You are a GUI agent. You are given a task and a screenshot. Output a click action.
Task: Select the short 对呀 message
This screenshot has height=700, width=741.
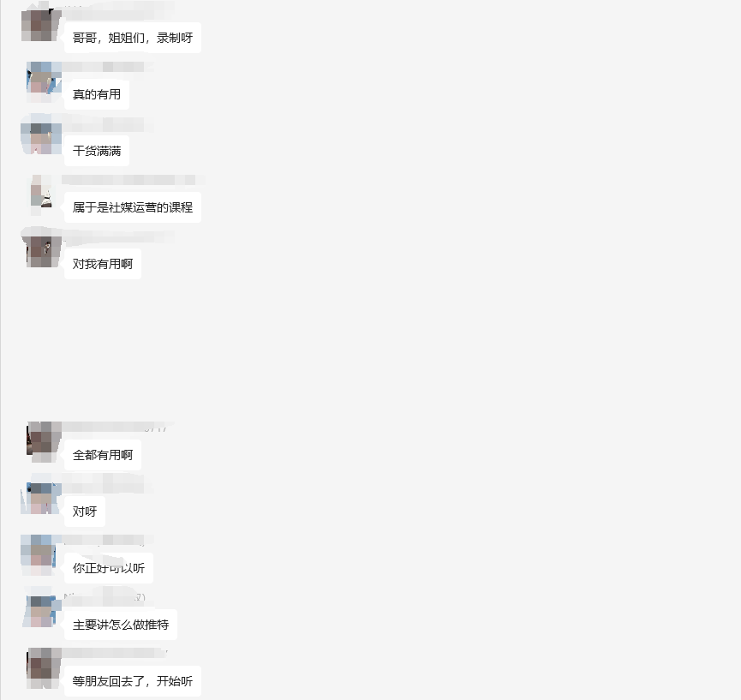pyautogui.click(x=85, y=512)
